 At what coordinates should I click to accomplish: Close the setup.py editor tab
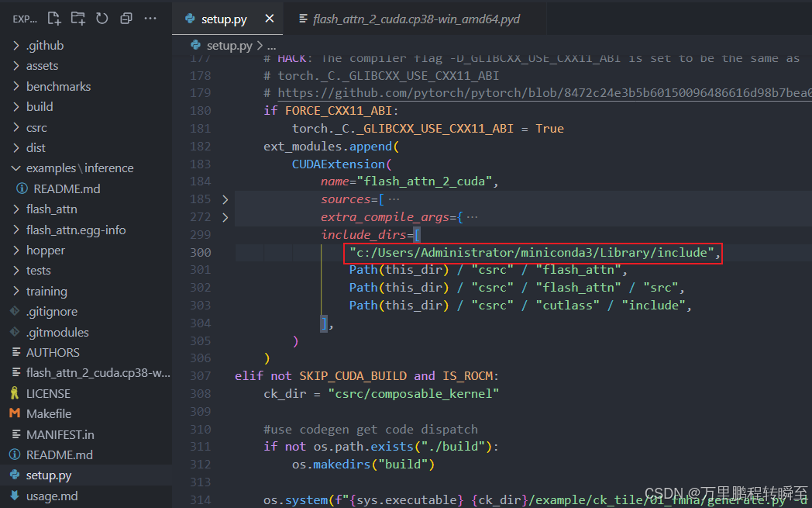click(x=270, y=19)
